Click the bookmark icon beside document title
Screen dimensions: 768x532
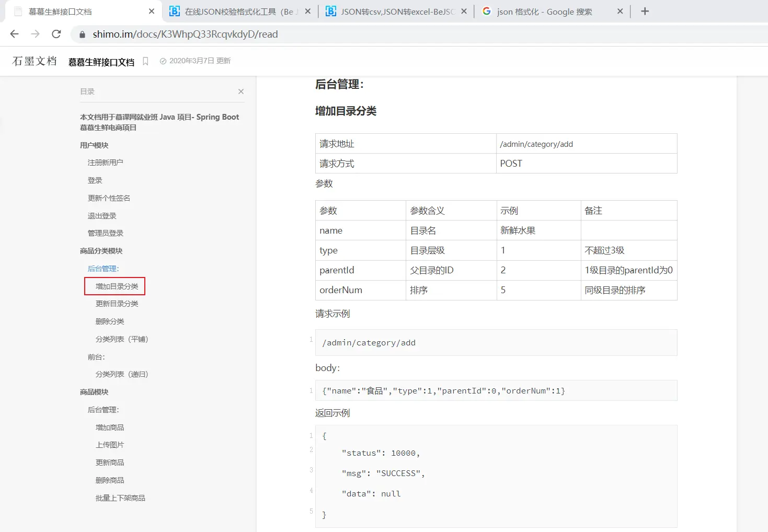[x=145, y=61]
